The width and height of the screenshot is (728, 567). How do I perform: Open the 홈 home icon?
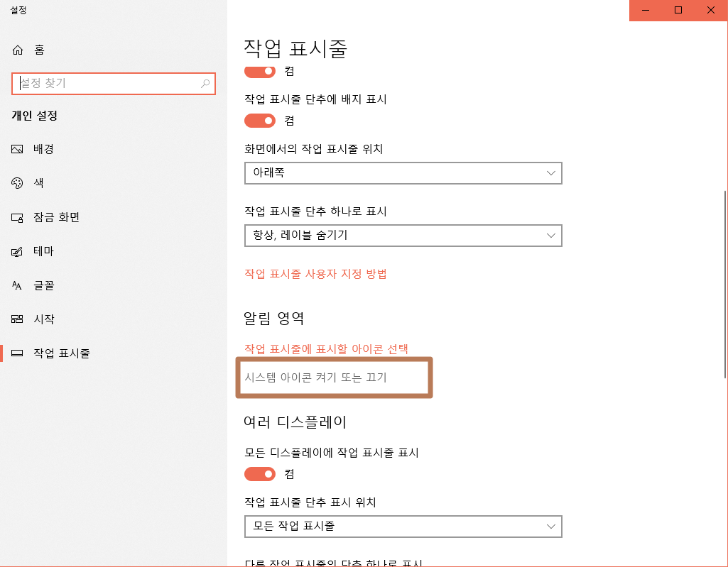(18, 50)
